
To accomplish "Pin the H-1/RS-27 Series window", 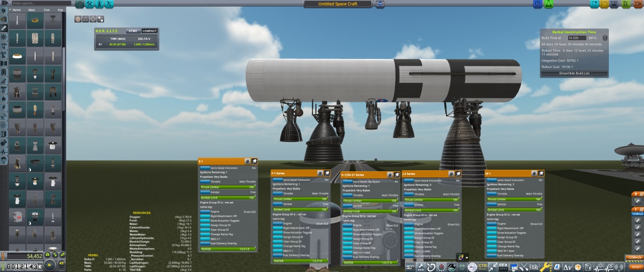I will (397, 174).
